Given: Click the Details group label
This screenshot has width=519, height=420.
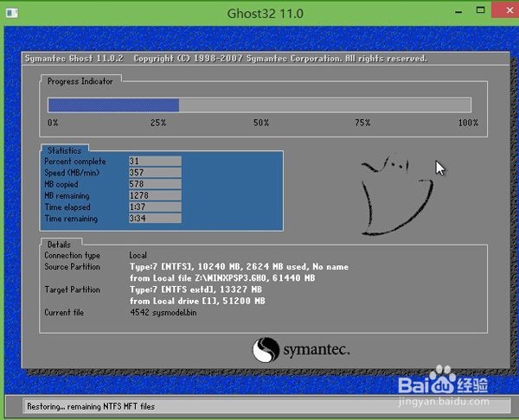Looking at the screenshot, I should [59, 245].
